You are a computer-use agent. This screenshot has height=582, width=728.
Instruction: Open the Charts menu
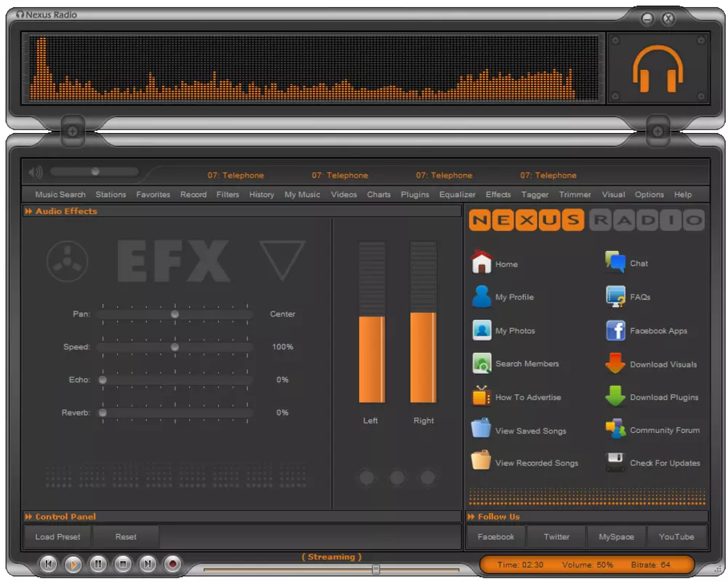(x=378, y=195)
